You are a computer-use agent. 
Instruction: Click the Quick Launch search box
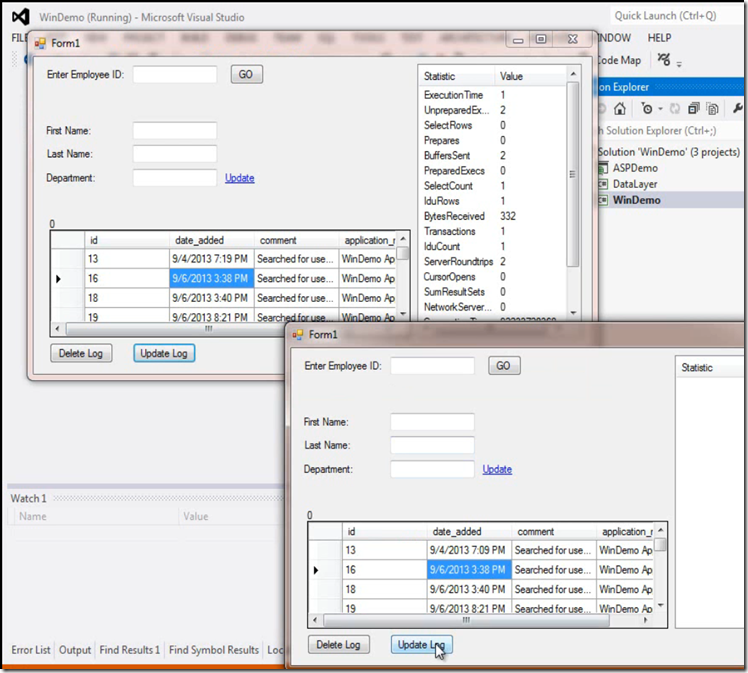(x=676, y=16)
